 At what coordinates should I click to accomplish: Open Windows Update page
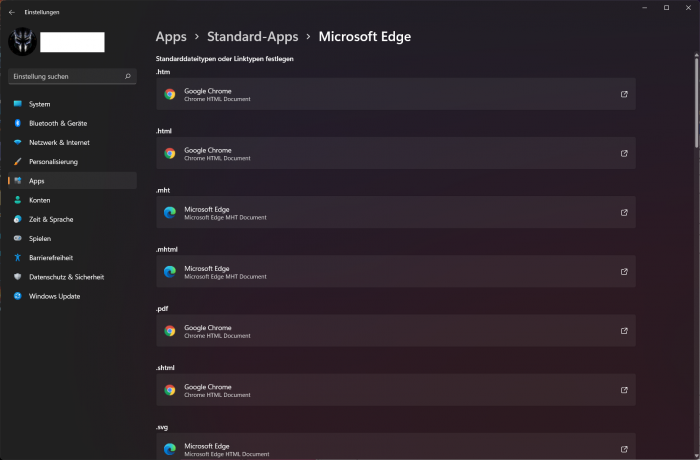(72, 296)
